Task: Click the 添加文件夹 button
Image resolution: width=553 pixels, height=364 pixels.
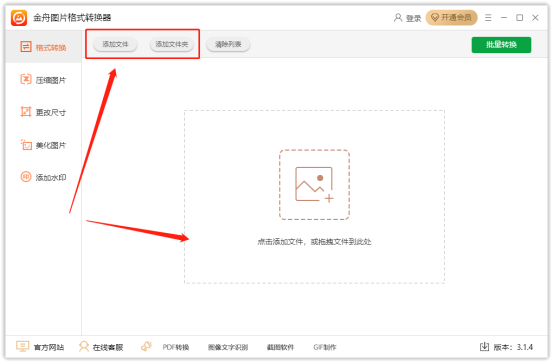Action: click(x=172, y=44)
